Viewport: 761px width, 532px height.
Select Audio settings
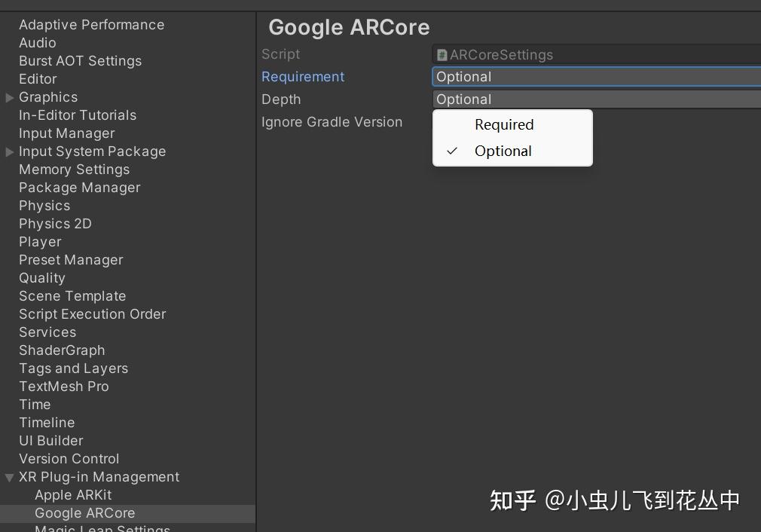[37, 42]
